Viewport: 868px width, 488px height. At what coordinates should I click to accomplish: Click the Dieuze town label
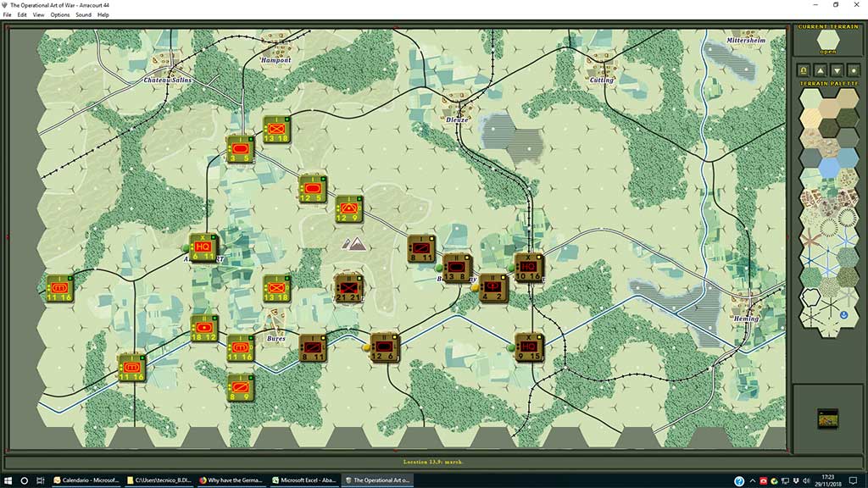click(x=457, y=119)
